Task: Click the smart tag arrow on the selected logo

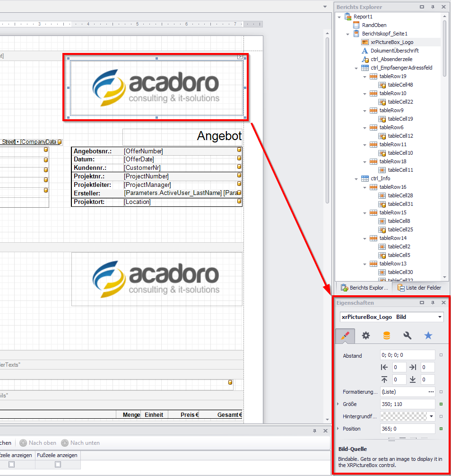Action: coord(240,57)
